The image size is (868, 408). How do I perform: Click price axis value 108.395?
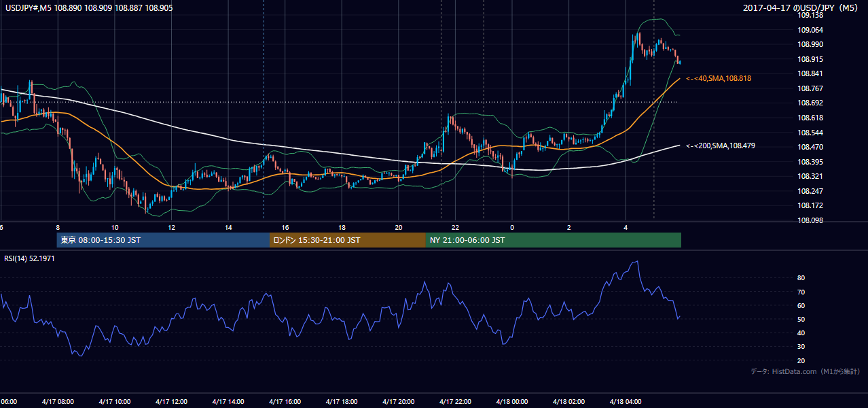coord(810,162)
